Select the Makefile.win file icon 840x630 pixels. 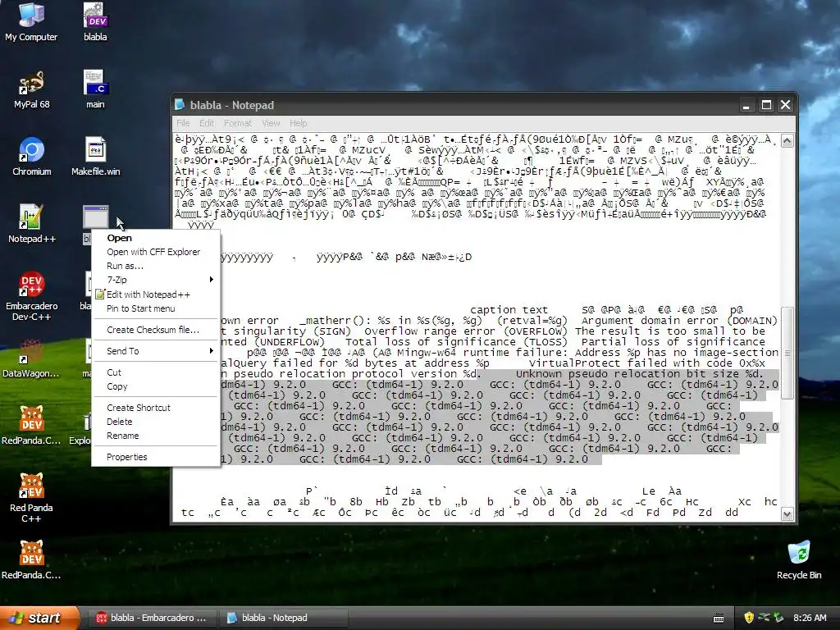pos(95,157)
